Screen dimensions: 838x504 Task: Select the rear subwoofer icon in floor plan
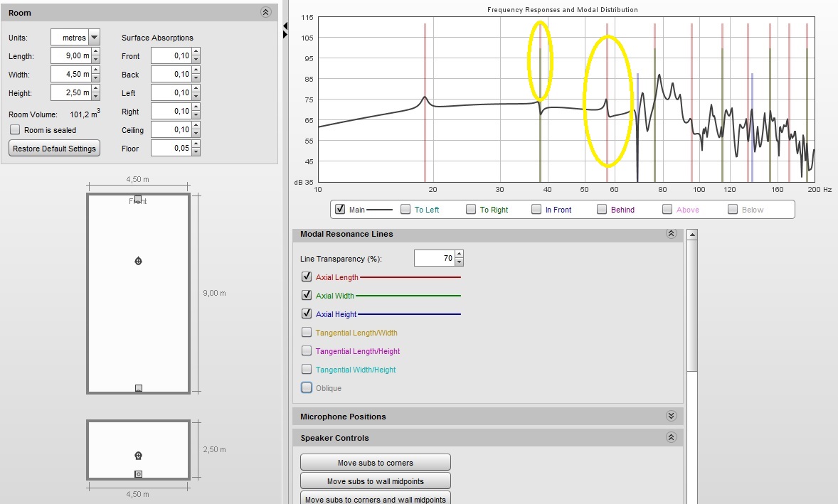pyautogui.click(x=139, y=388)
